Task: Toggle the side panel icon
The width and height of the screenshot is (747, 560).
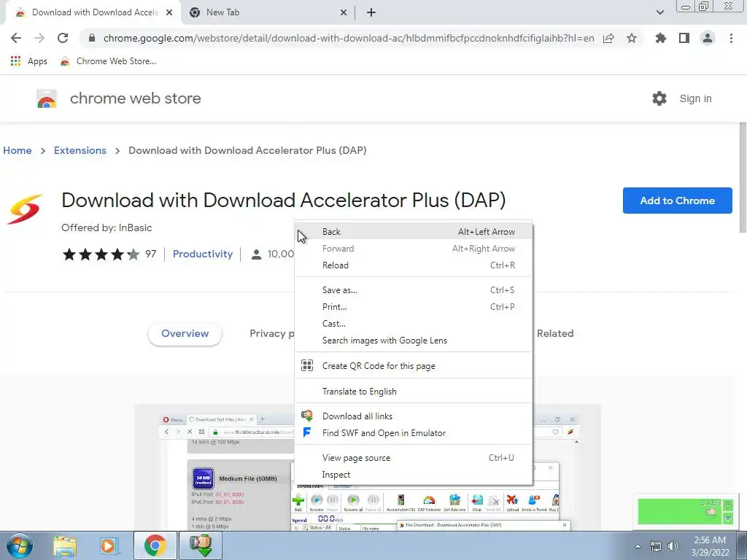Action: 684,38
